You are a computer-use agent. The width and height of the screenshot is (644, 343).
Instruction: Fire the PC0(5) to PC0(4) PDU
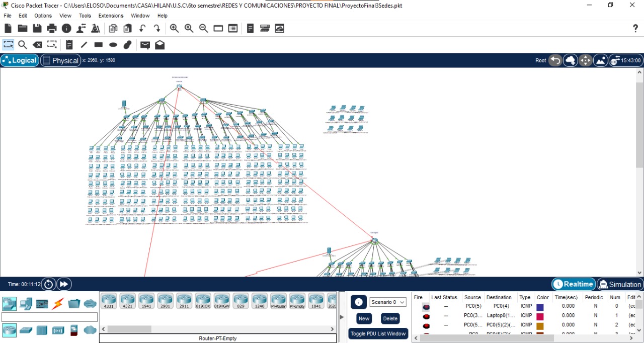coord(426,306)
